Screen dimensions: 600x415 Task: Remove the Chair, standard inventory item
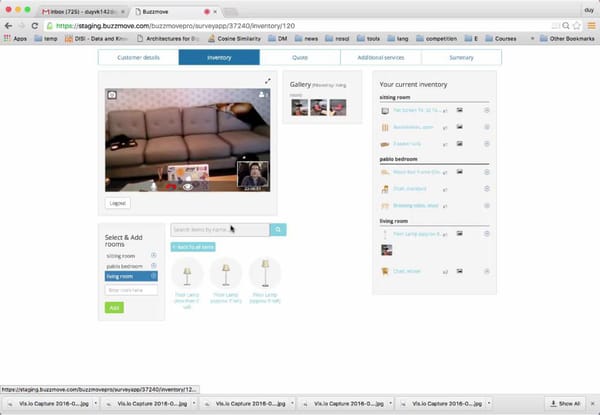(x=487, y=188)
